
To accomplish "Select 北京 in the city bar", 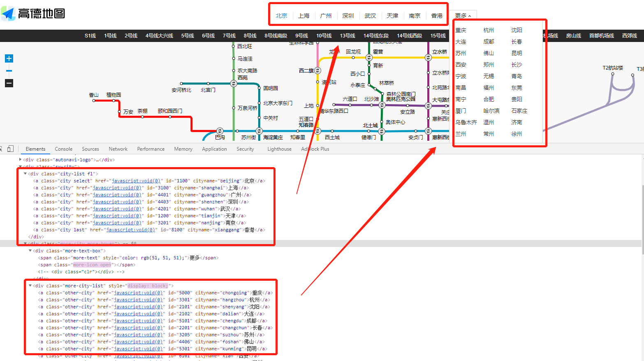I will coord(281,16).
